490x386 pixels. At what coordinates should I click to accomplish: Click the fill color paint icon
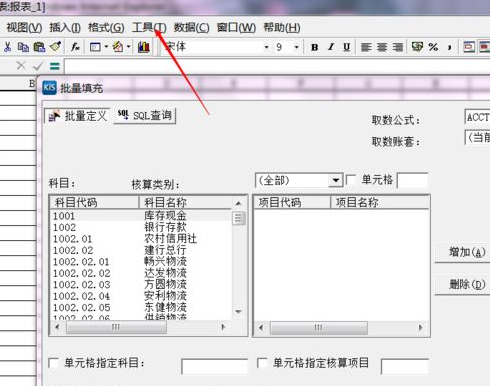point(118,47)
